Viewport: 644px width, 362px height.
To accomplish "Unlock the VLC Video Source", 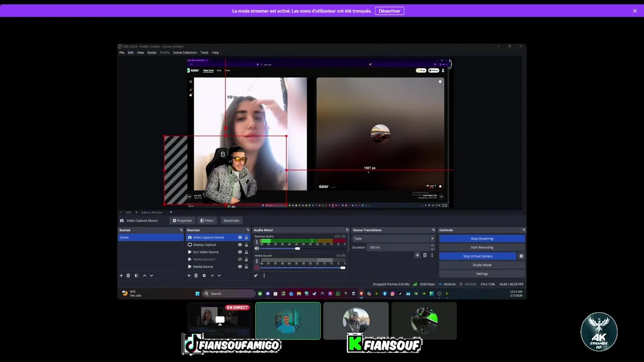I will click(246, 252).
